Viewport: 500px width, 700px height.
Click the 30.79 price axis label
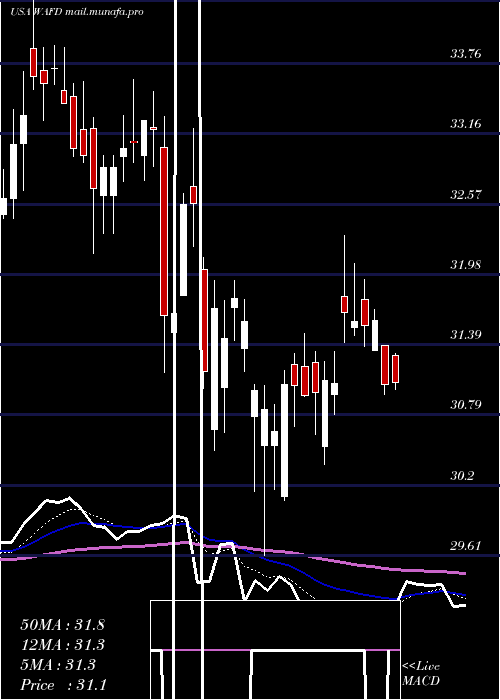pos(466,405)
